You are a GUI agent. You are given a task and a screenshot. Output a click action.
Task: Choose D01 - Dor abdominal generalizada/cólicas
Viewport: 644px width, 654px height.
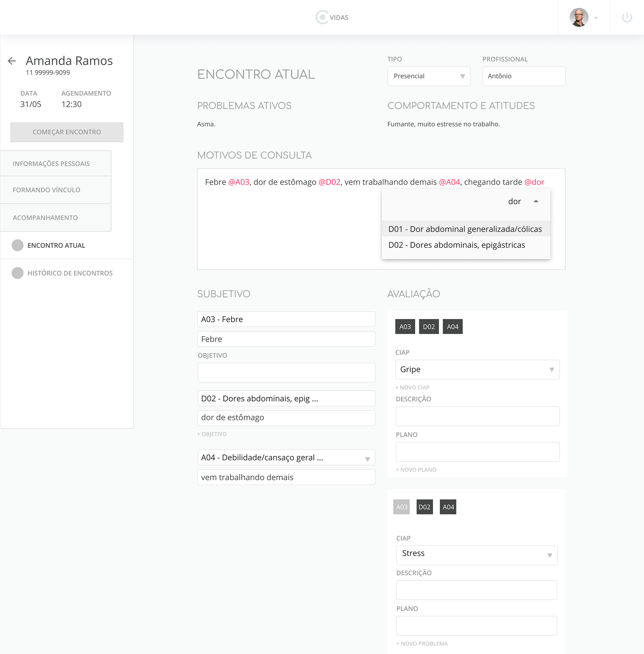point(466,229)
